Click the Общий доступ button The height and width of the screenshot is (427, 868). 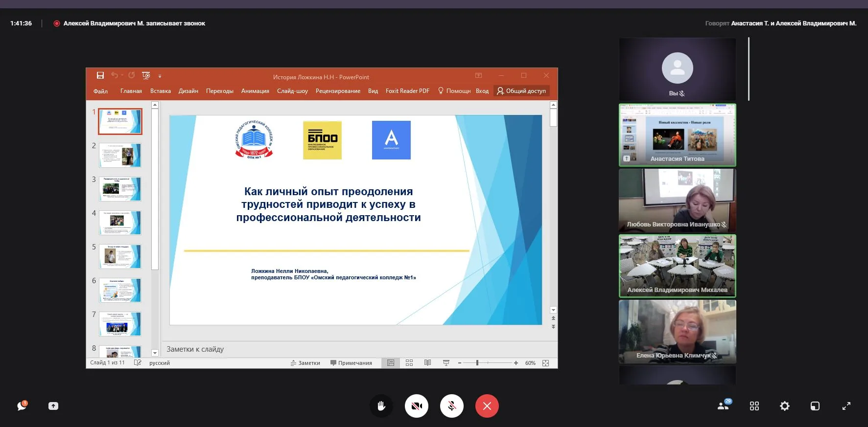pos(521,91)
